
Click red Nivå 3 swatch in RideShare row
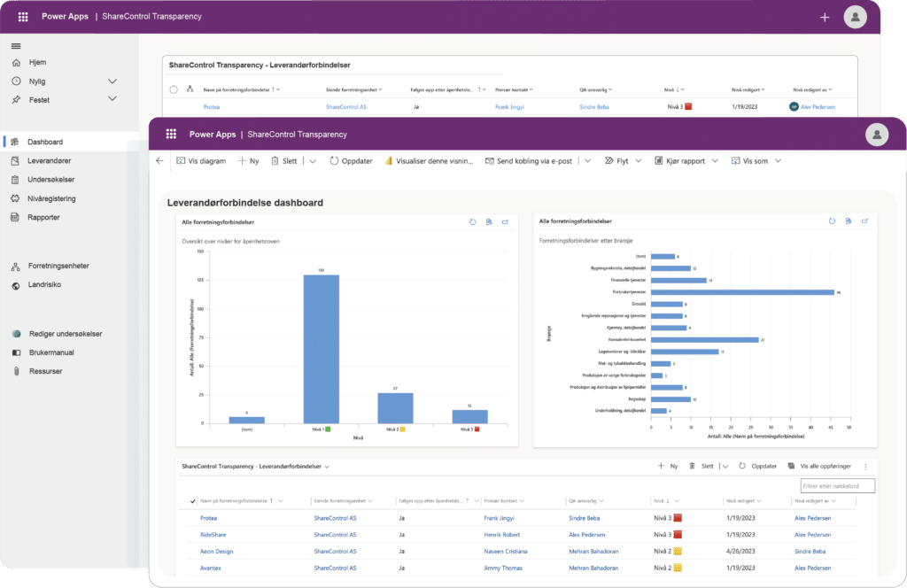(678, 535)
